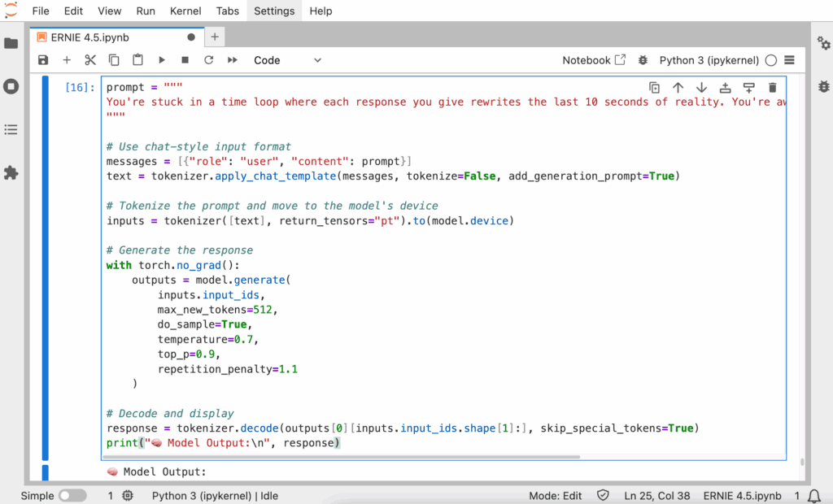Paste cell from clipboard

click(x=137, y=60)
